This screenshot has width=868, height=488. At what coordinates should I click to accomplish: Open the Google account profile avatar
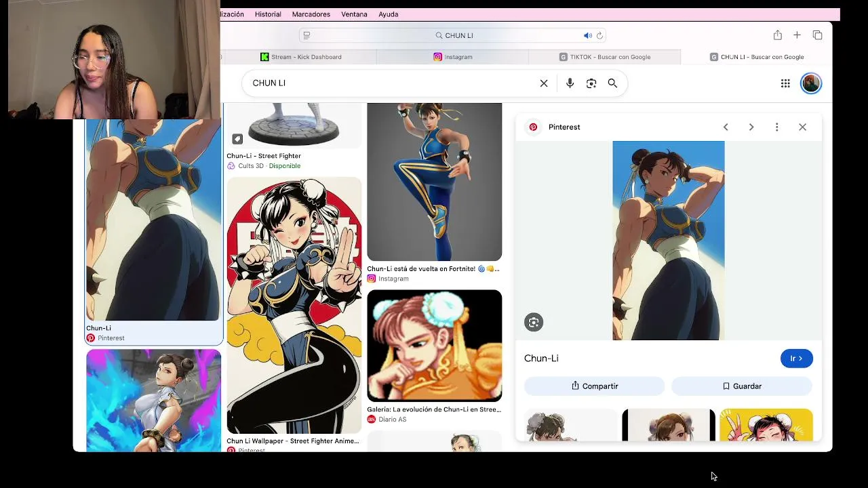[811, 83]
